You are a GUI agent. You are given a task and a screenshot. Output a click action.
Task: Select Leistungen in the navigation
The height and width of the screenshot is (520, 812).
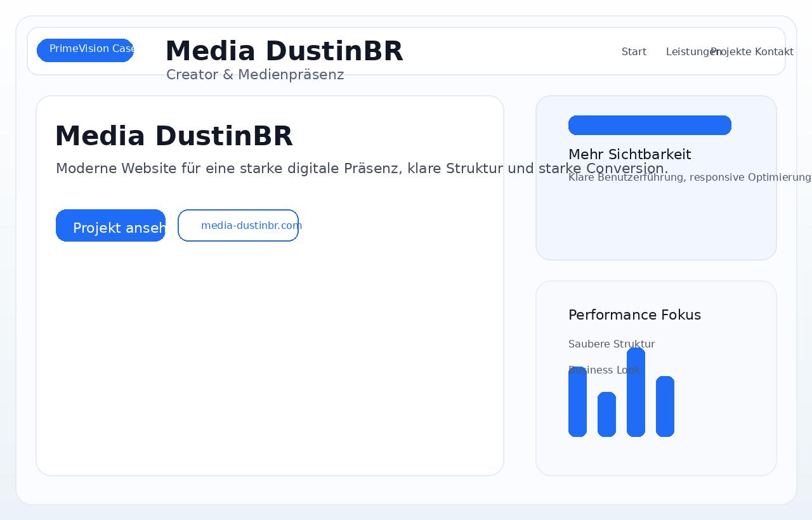tap(691, 51)
